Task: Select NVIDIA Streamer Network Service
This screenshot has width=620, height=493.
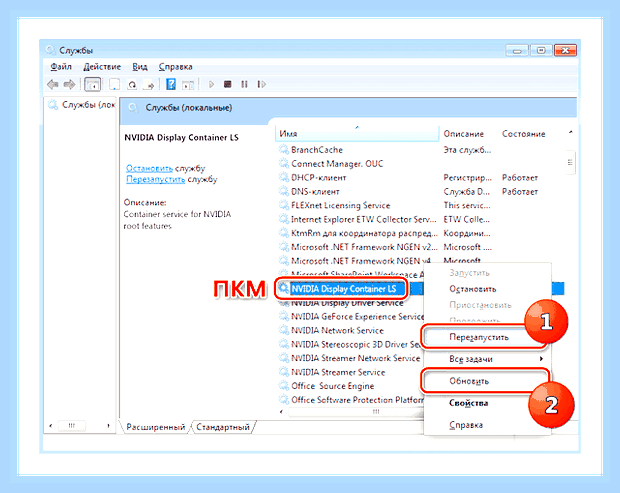Action: tap(355, 358)
